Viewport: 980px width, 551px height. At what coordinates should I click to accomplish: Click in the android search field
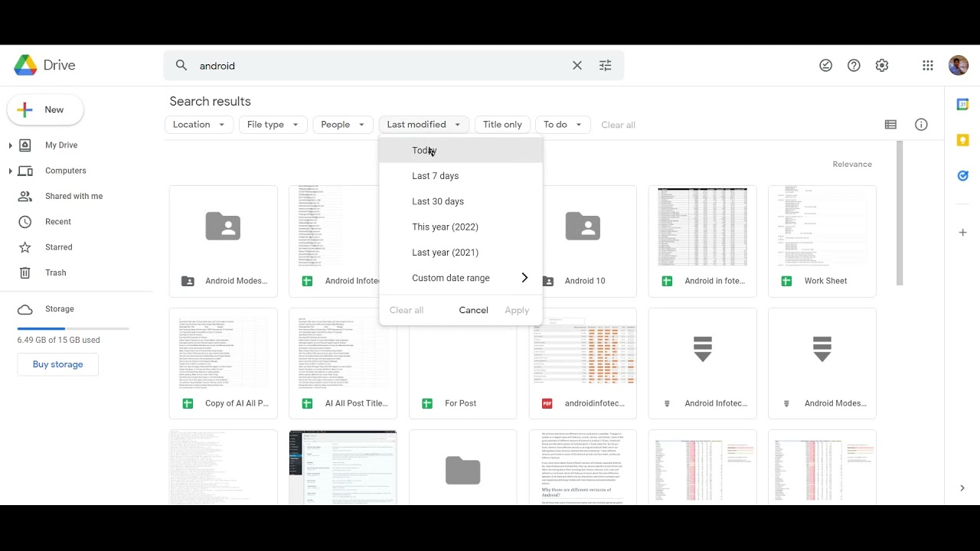(x=383, y=66)
